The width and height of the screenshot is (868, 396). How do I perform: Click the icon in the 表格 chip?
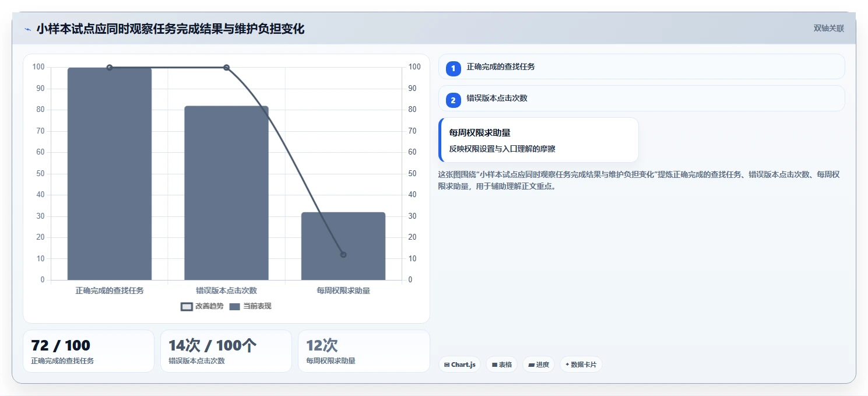coord(494,365)
